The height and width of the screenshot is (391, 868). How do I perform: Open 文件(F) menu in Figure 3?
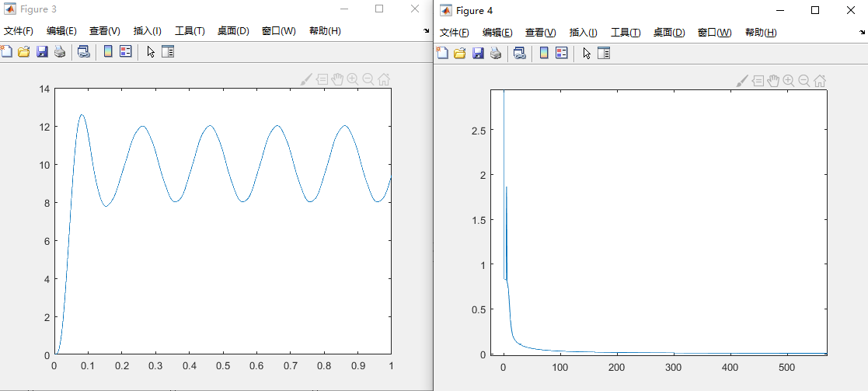click(19, 32)
